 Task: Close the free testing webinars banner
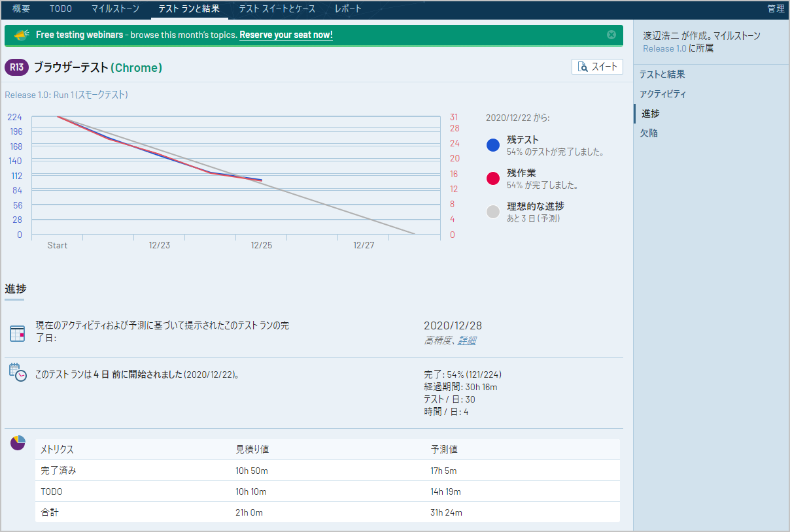coord(611,35)
